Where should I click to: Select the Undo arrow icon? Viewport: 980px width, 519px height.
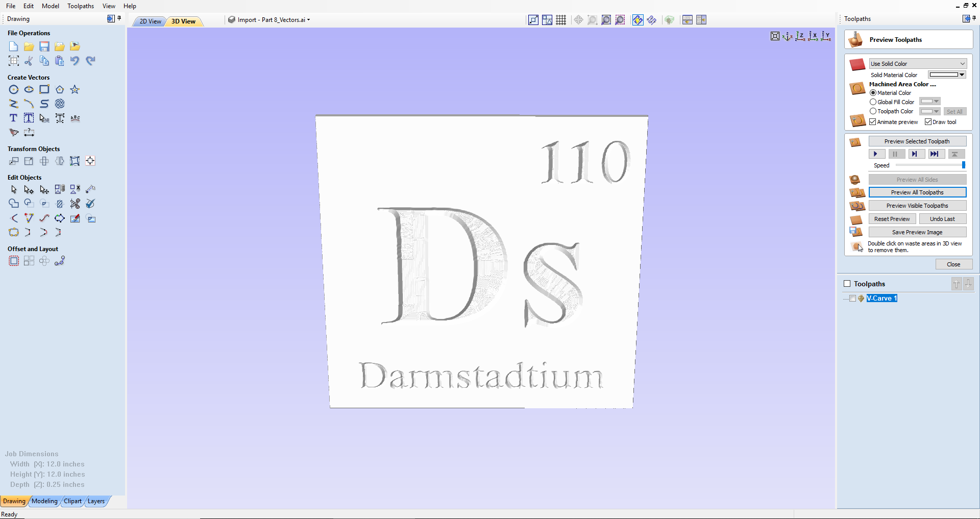coord(75,61)
